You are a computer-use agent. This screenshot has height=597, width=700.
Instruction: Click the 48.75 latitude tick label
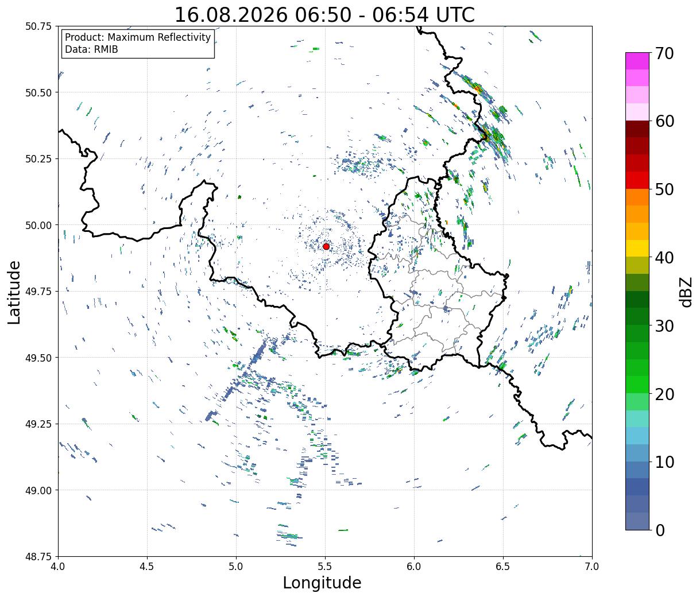(x=38, y=556)
